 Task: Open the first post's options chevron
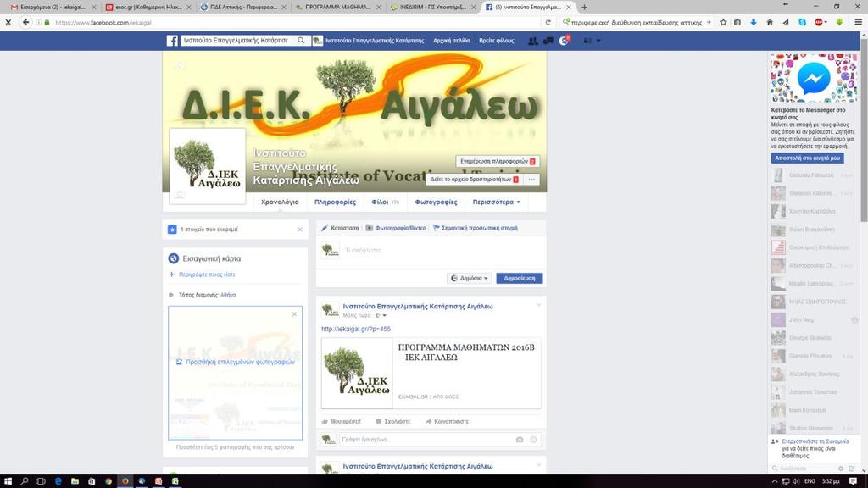(538, 305)
